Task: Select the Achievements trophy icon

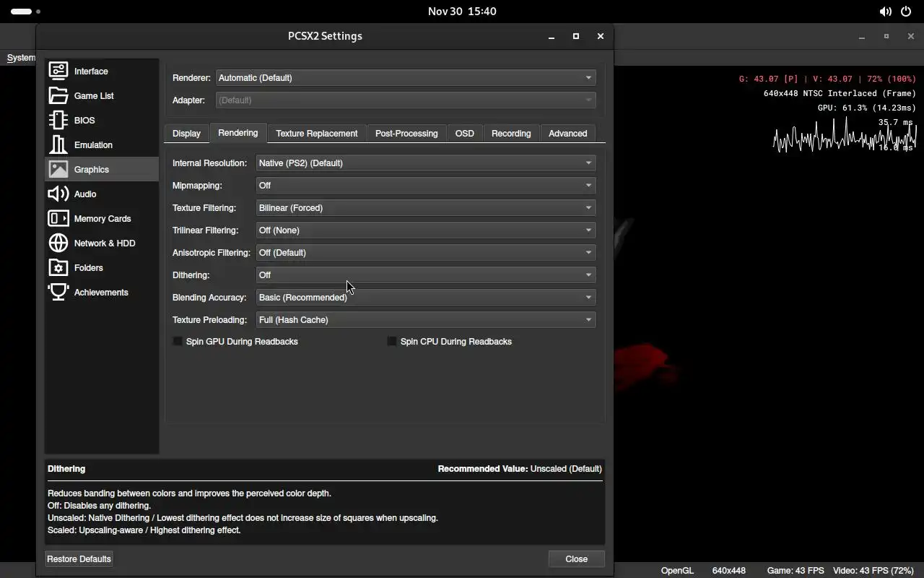Action: (58, 292)
